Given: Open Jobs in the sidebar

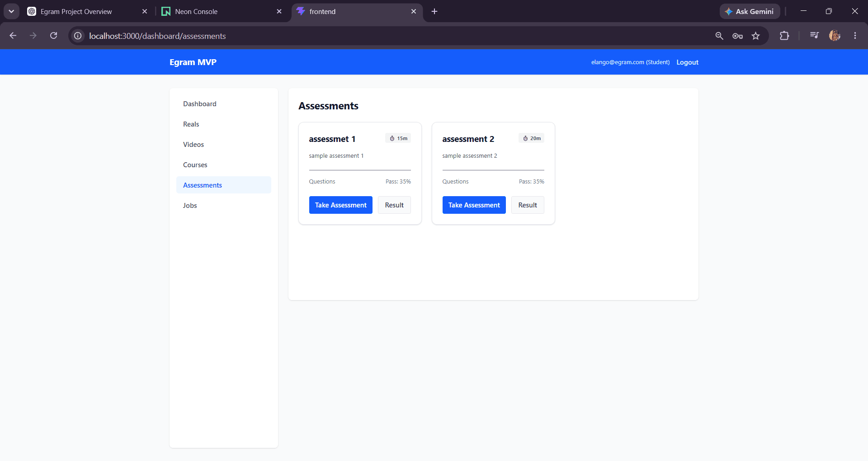Looking at the screenshot, I should point(224,206).
